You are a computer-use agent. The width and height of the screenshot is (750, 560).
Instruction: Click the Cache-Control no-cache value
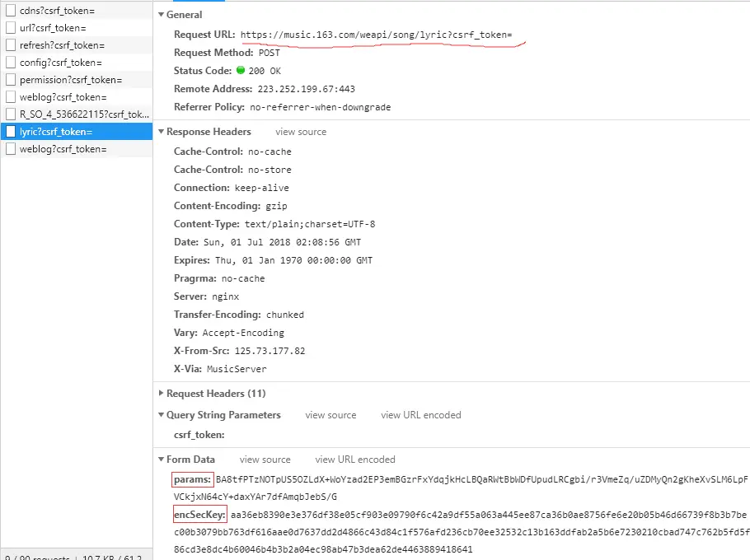[x=270, y=152]
